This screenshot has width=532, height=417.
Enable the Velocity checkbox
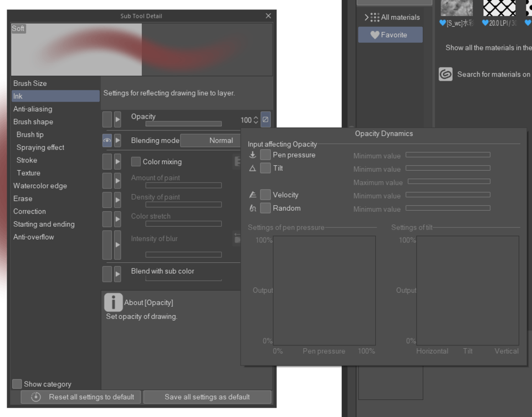pyautogui.click(x=265, y=195)
